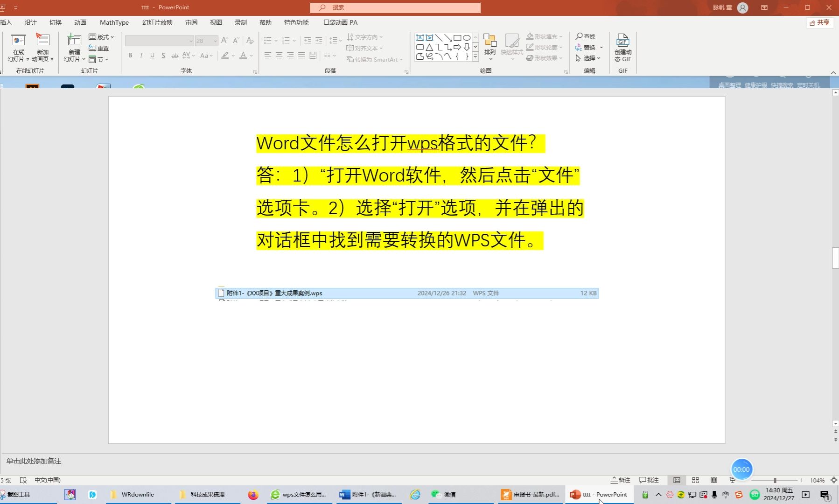The image size is (839, 504).
Task: Click the Share (共享) button
Action: pos(820,22)
